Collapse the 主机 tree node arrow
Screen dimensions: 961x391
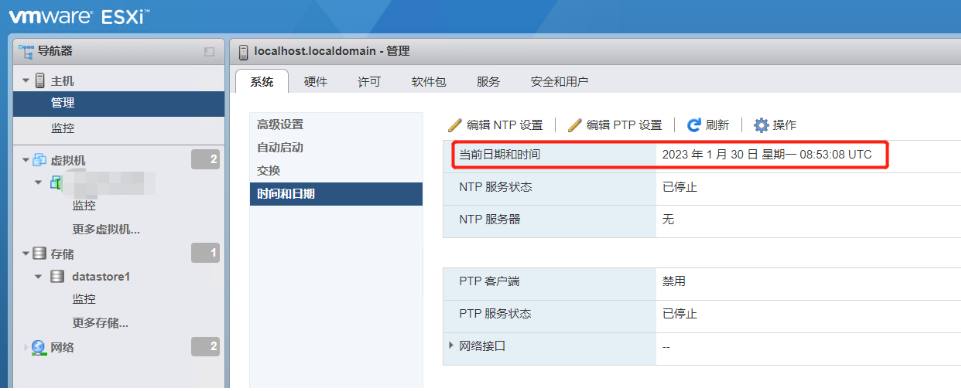[x=26, y=81]
